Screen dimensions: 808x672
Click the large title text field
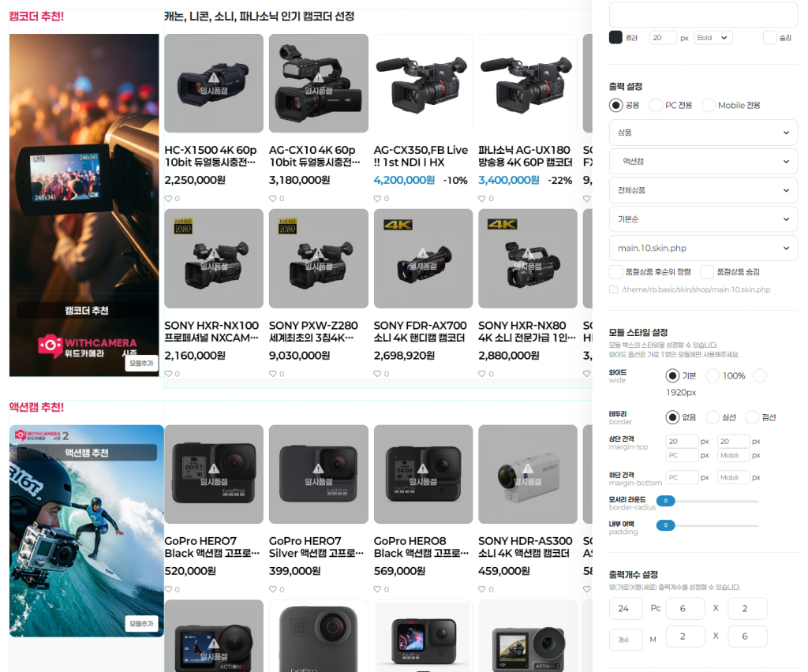click(703, 14)
